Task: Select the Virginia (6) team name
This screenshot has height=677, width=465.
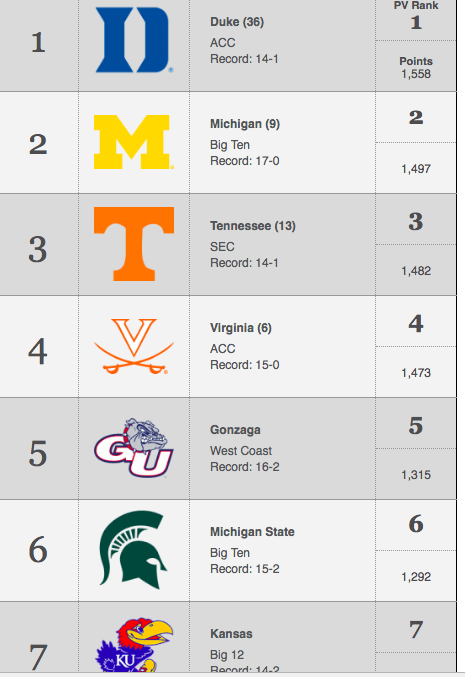Action: point(240,328)
